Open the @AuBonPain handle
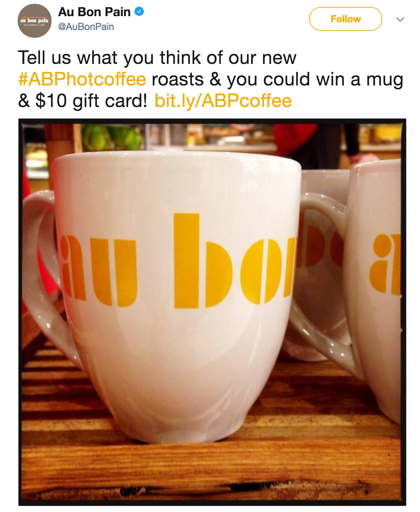Screen dimensions: 420x512 tap(86, 27)
